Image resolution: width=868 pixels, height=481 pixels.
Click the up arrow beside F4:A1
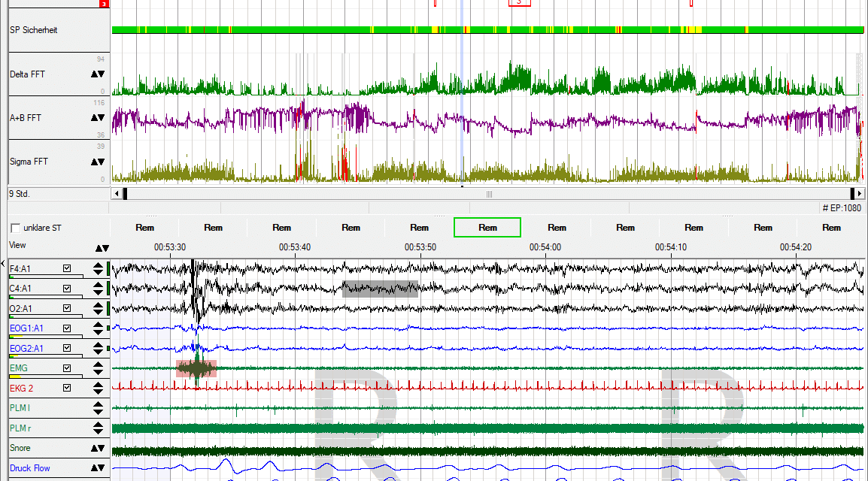click(x=98, y=265)
